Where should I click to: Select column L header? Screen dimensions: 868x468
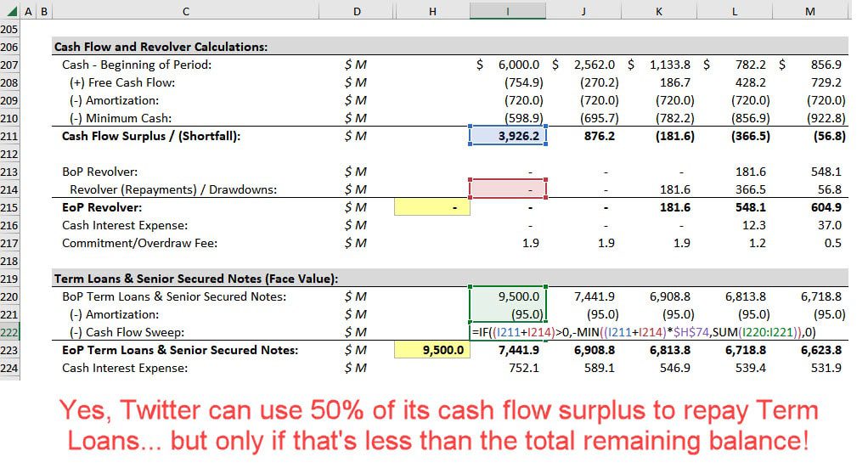click(x=735, y=11)
